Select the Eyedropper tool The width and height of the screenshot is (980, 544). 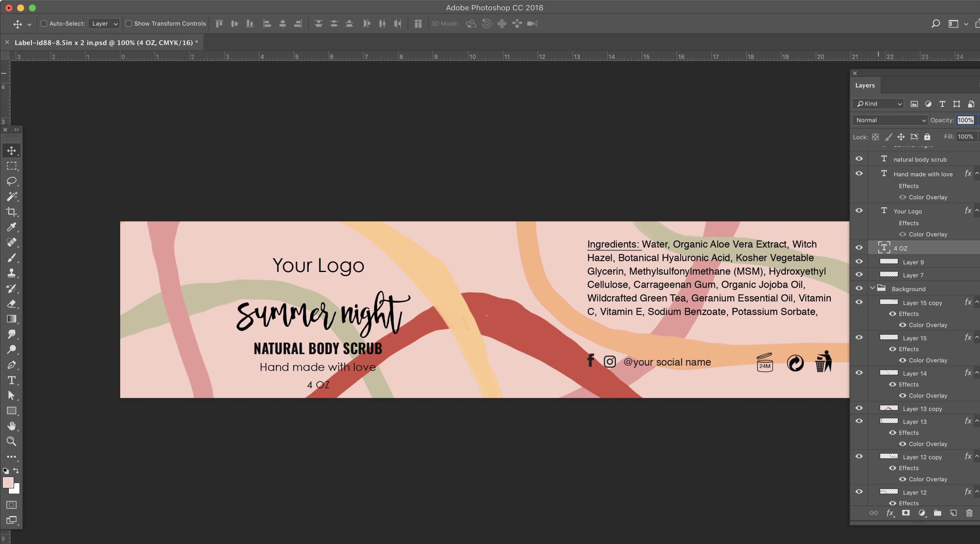(x=11, y=227)
